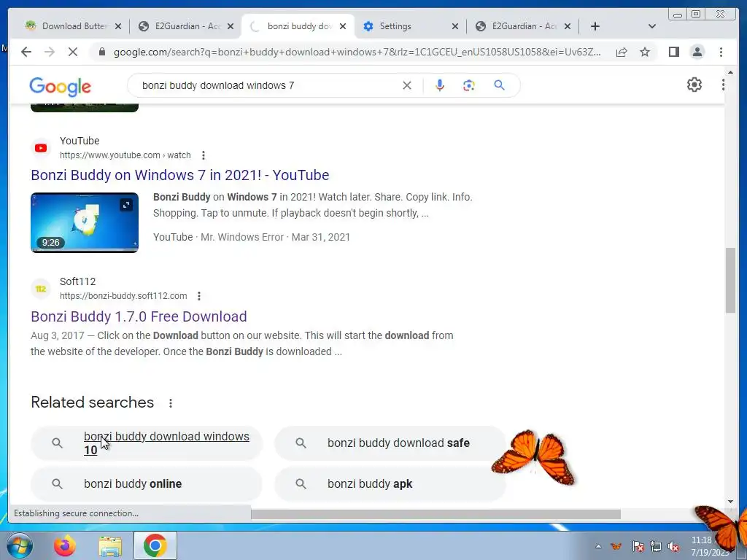Launch Firefox from the taskbar
The width and height of the screenshot is (747, 560).
[64, 545]
